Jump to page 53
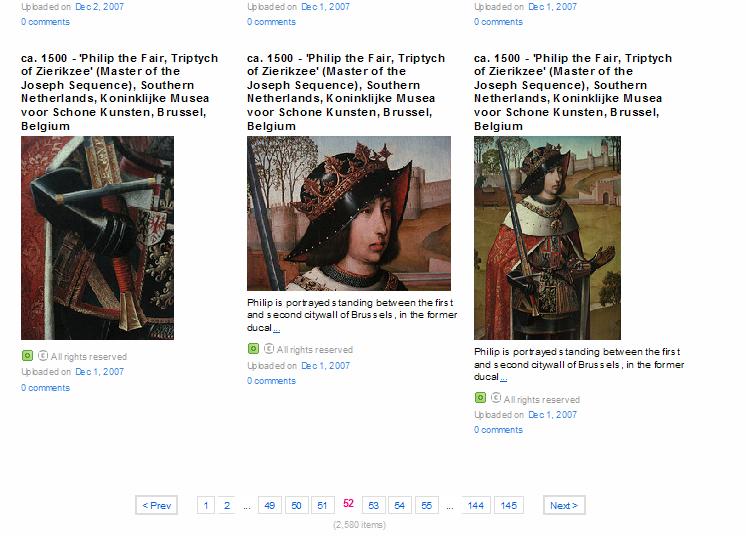This screenshot has width=746, height=536. [373, 505]
